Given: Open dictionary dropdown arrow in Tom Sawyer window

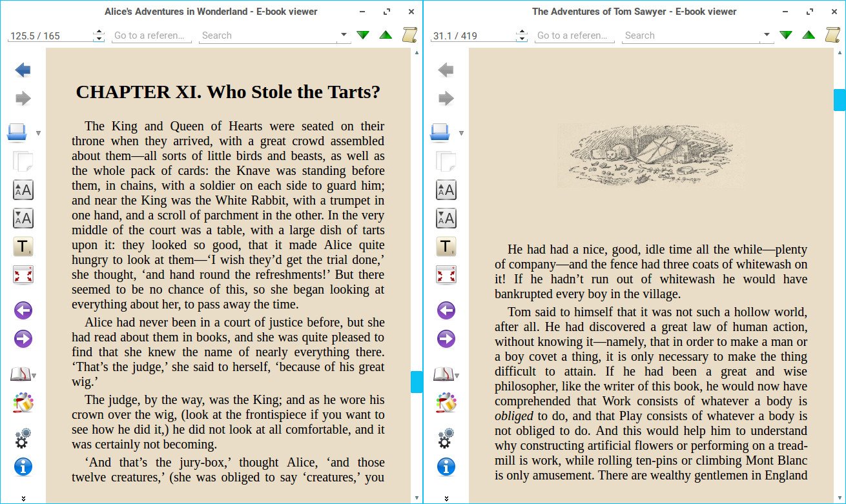Looking at the screenshot, I should [x=457, y=376].
